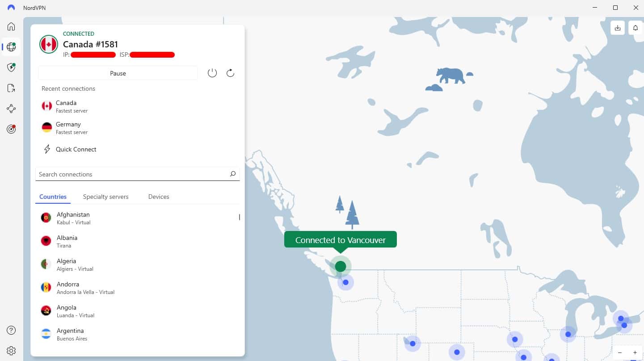
Task: Click the country list scrollbar
Action: coord(240,217)
